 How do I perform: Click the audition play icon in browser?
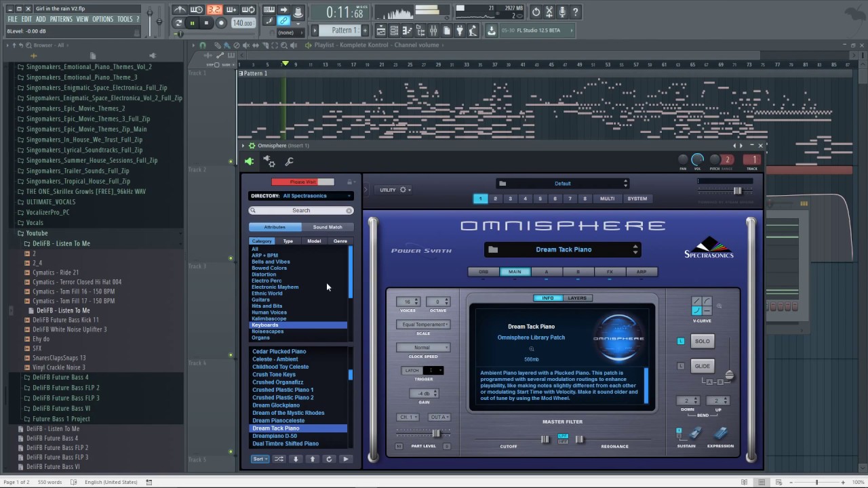[x=346, y=459]
